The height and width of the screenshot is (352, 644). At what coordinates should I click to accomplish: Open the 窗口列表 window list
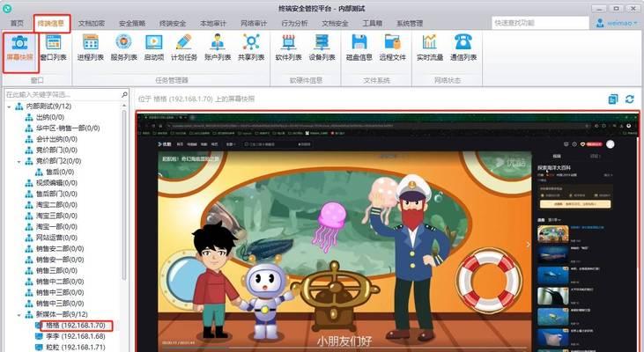coord(54,48)
